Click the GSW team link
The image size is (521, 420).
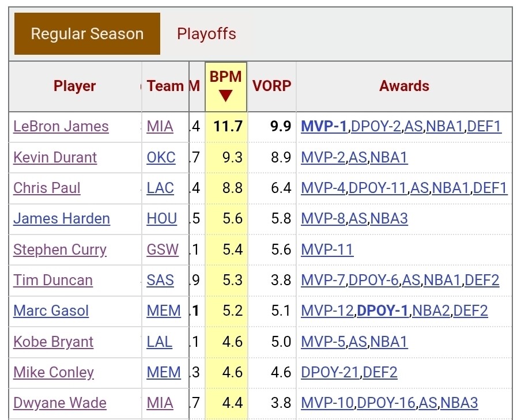(163, 249)
